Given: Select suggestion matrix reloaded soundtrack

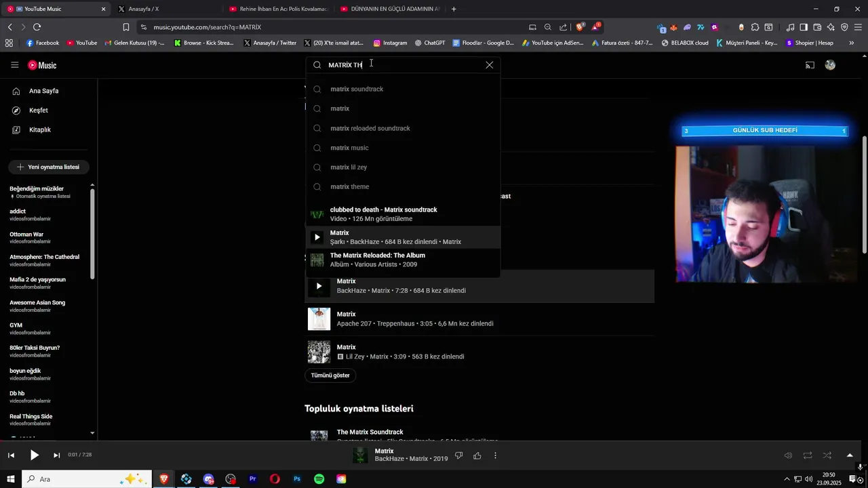Looking at the screenshot, I should point(403,128).
